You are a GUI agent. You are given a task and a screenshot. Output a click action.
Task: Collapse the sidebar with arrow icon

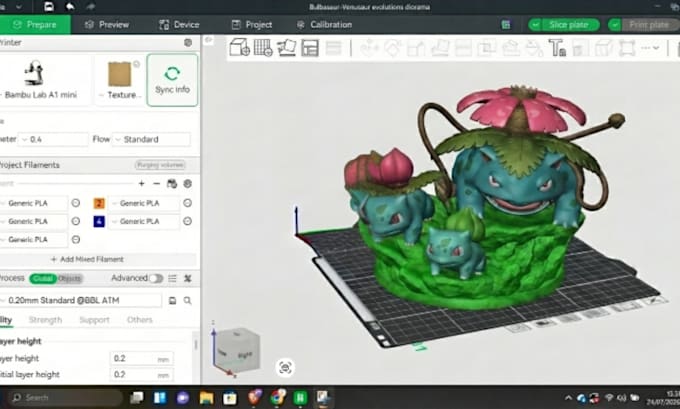(x=209, y=40)
